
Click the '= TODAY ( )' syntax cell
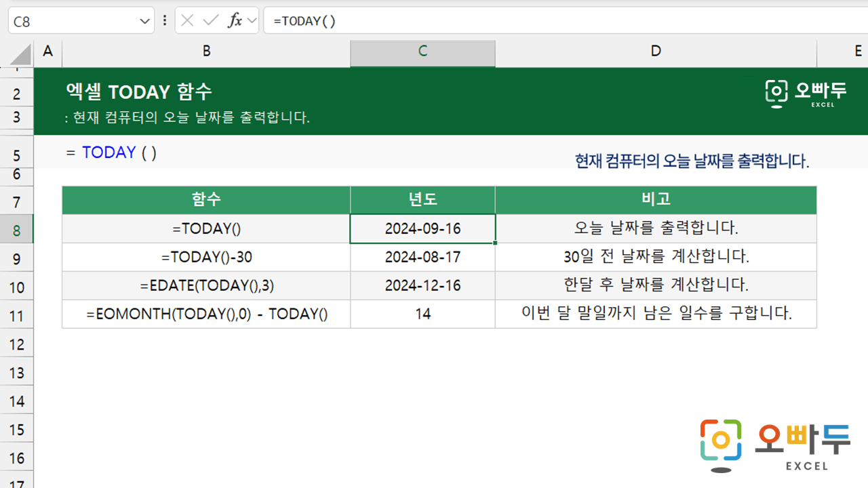tap(111, 152)
